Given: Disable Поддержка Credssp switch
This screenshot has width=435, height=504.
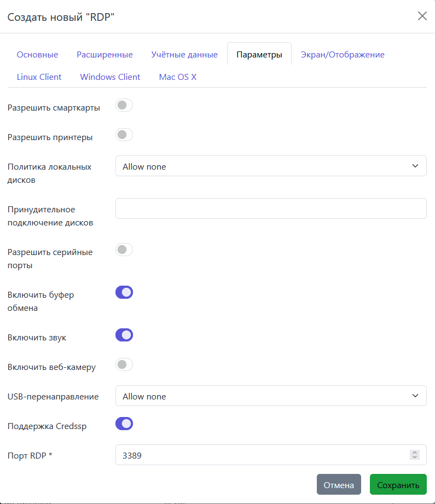Looking at the screenshot, I should pos(124,424).
